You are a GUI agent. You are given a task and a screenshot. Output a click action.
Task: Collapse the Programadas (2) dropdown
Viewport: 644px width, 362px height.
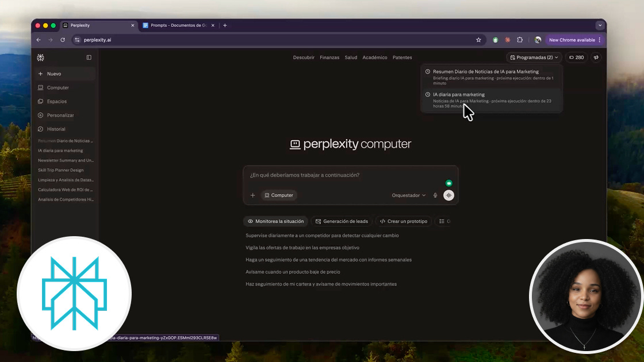(x=534, y=57)
